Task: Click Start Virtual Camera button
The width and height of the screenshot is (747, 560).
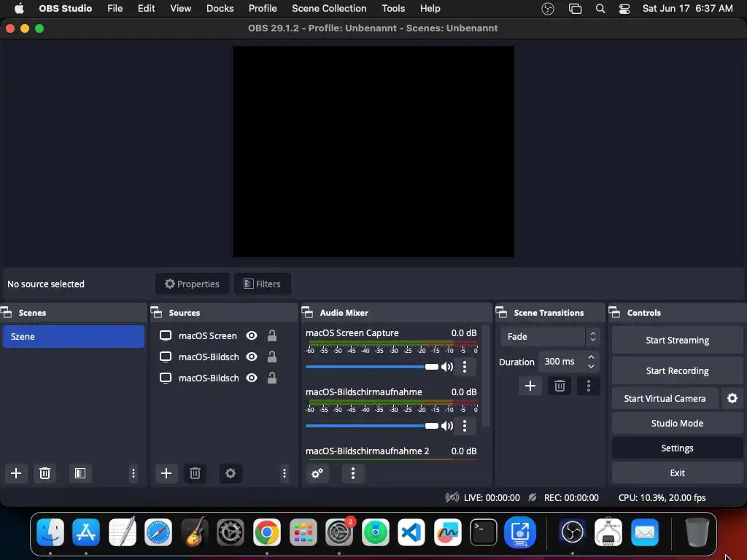Action: [665, 398]
